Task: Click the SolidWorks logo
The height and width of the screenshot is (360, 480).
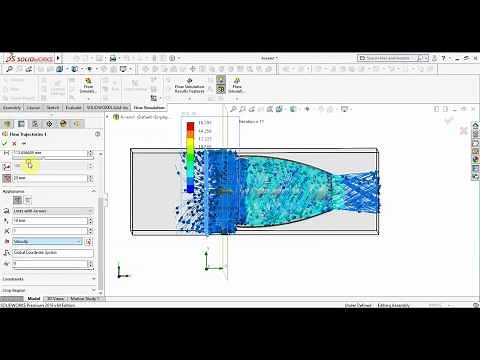Action: (x=29, y=59)
